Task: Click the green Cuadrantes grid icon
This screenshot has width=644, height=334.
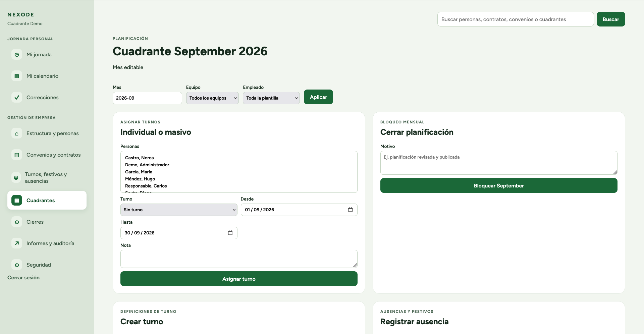Action: (x=17, y=201)
